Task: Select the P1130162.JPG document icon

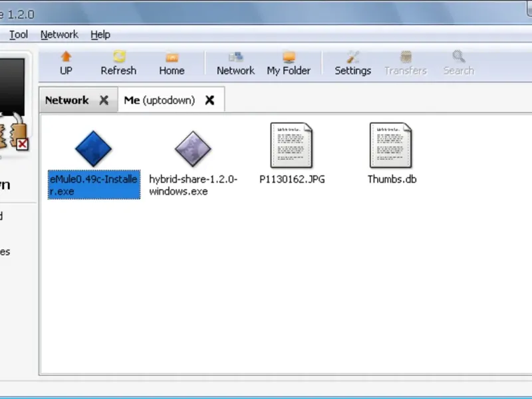Action: click(x=291, y=145)
